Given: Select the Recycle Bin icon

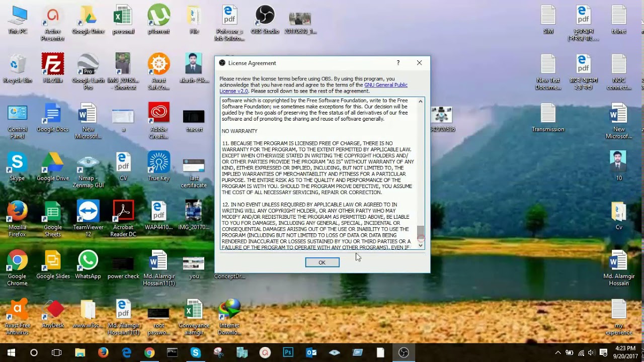Looking at the screenshot, I should [17, 69].
